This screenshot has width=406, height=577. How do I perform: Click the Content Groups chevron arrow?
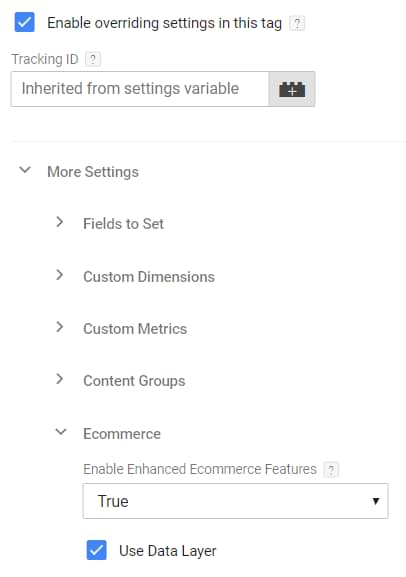(x=60, y=379)
